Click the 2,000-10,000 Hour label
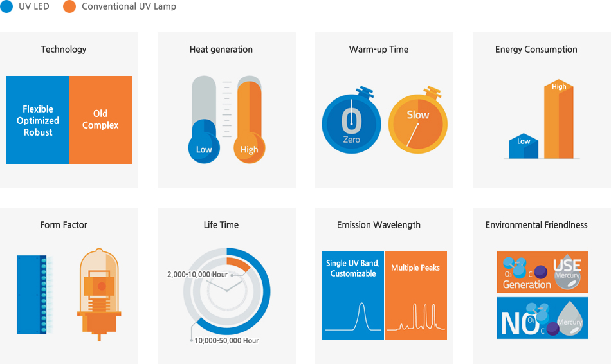611x364 pixels. [197, 275]
